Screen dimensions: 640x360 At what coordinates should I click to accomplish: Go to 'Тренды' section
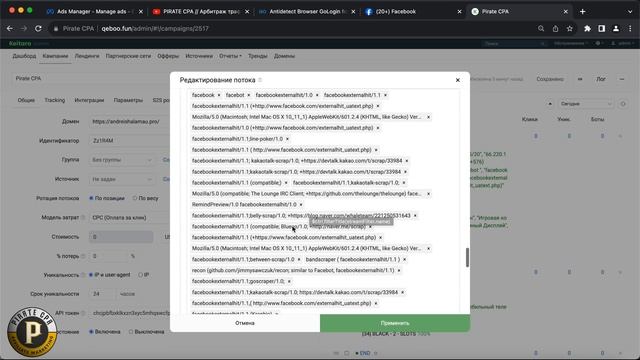pyautogui.click(x=258, y=56)
